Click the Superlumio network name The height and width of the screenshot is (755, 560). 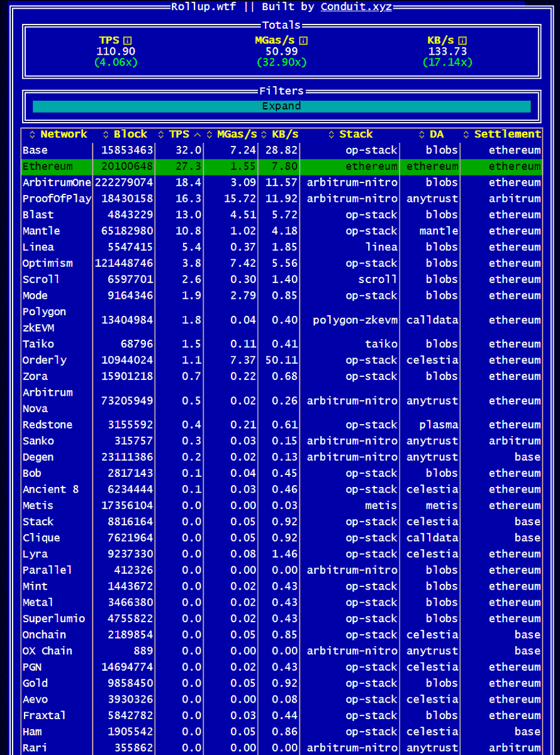[x=53, y=618]
